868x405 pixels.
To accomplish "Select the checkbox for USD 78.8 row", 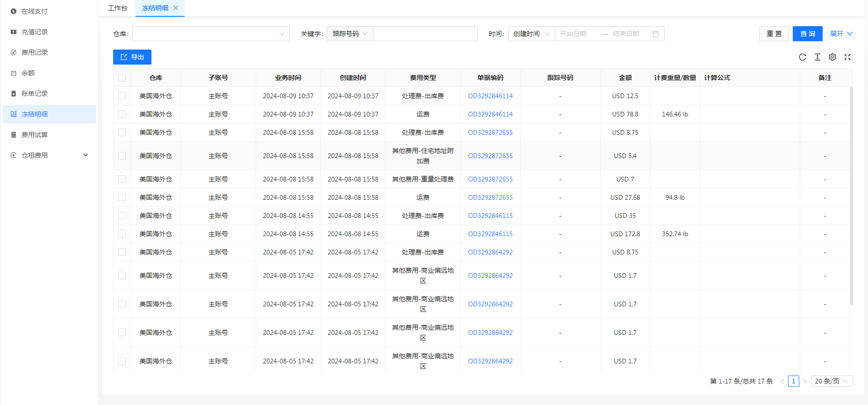I will click(x=122, y=114).
